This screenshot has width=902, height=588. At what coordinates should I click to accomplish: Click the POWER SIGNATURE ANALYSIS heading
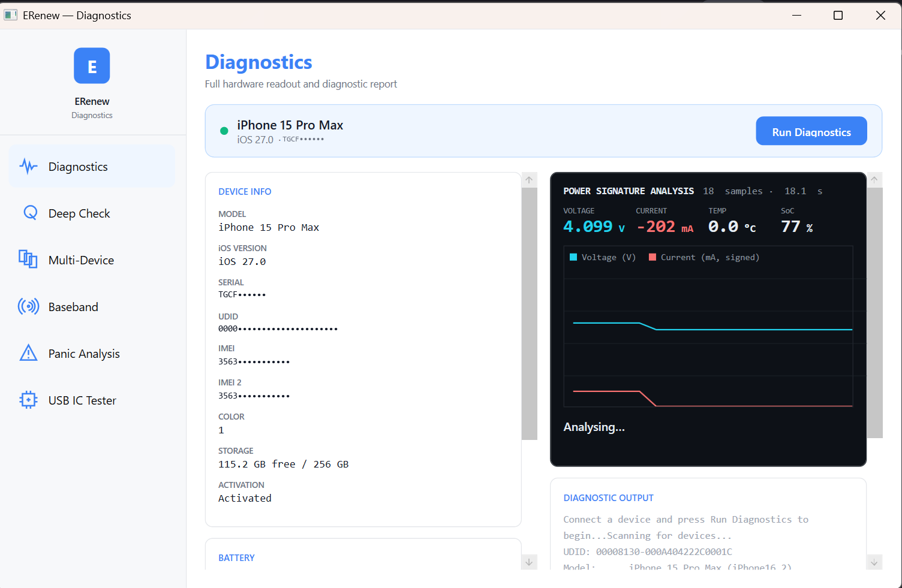click(x=629, y=191)
